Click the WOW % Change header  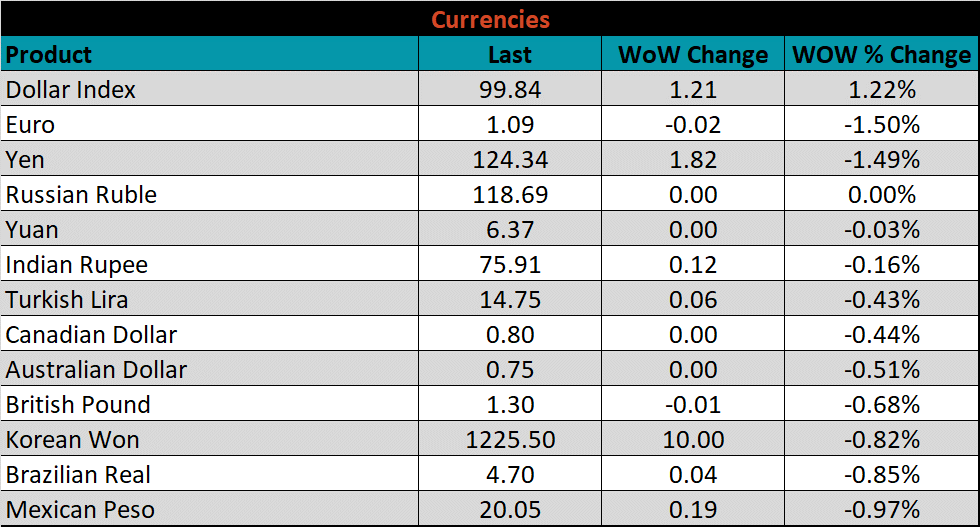[881, 55]
